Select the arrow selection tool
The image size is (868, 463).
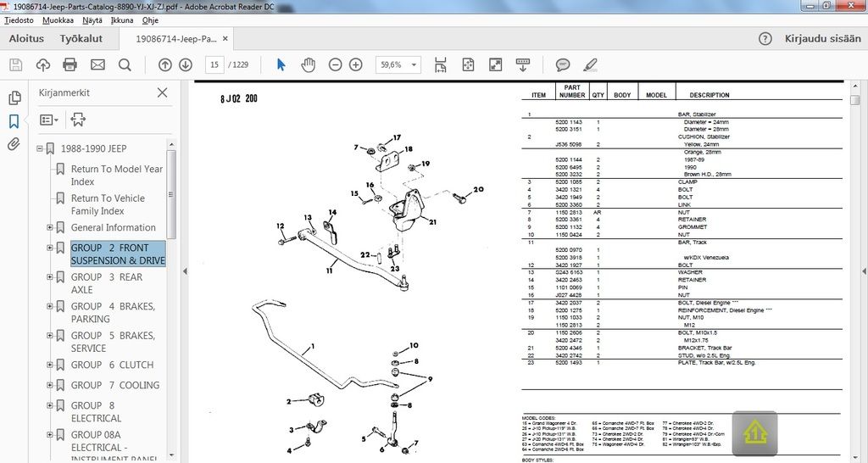tap(281, 64)
